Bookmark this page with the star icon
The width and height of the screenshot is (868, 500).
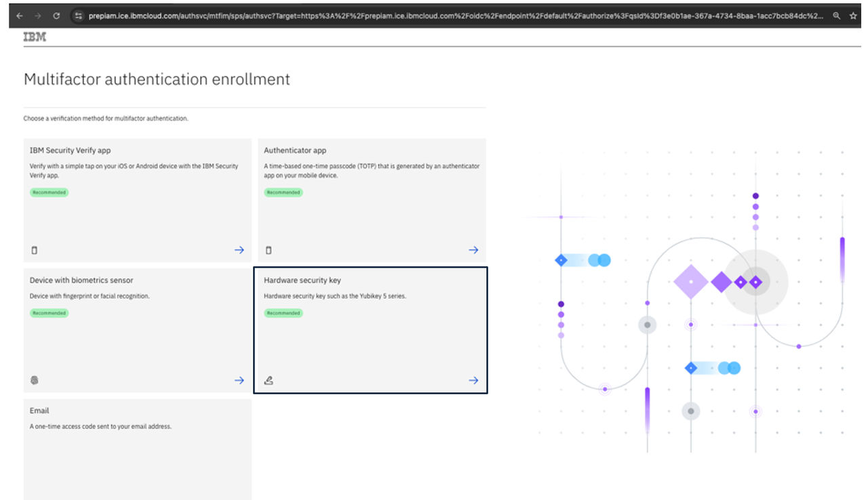(x=854, y=15)
